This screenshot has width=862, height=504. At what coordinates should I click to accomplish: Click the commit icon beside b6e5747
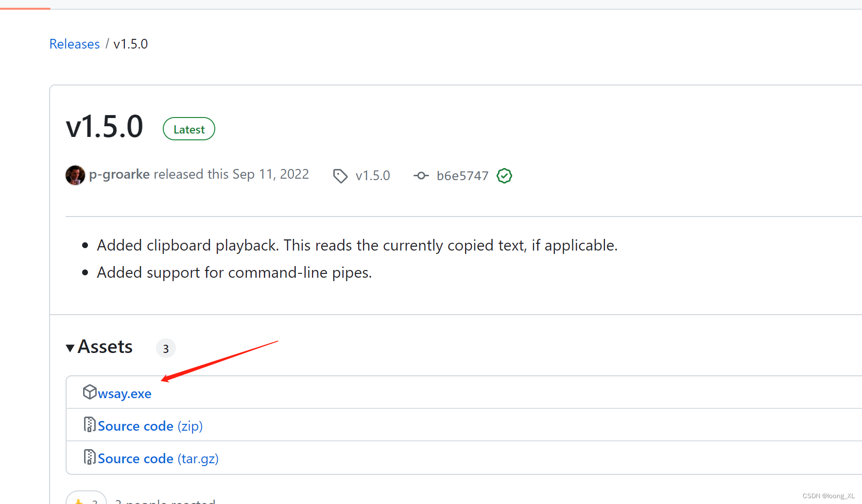pyautogui.click(x=421, y=176)
